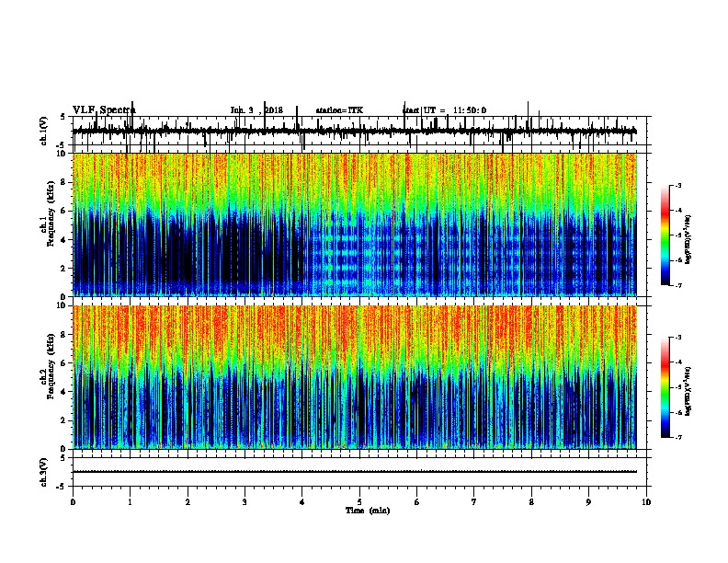Viewport: 728px width, 563px height.
Task: Click time axis tick label 7
Action: click(474, 501)
